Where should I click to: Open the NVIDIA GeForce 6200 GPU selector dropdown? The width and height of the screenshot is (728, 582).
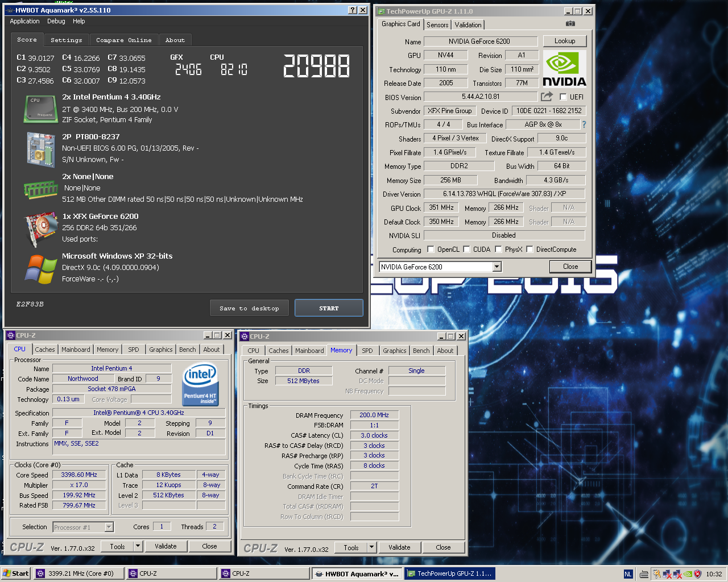[x=497, y=267]
